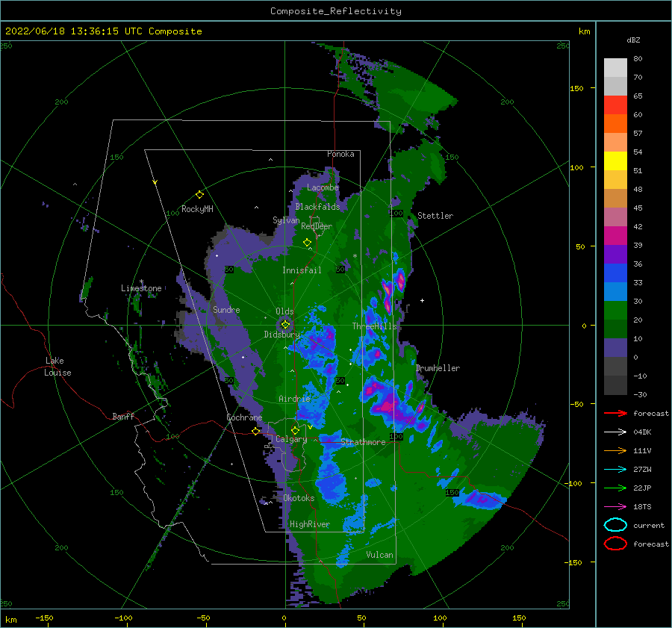
Task: Click the RedDeer city label
Action: (317, 226)
